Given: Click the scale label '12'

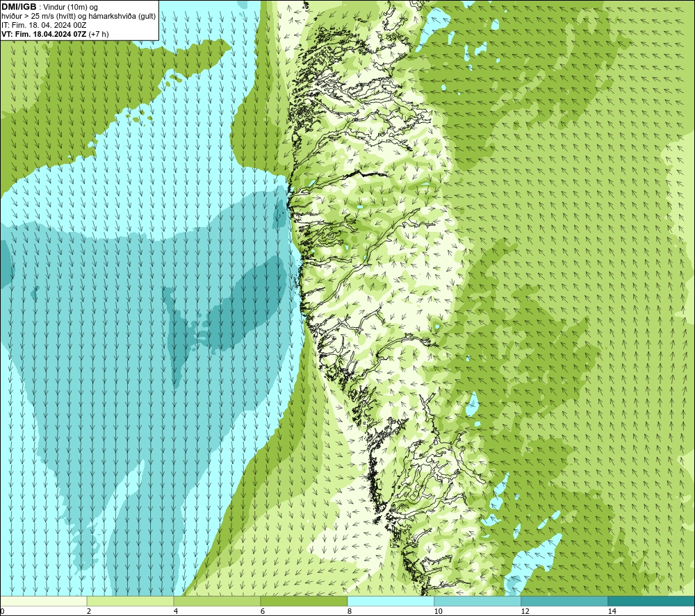Looking at the screenshot, I should click(x=525, y=611).
